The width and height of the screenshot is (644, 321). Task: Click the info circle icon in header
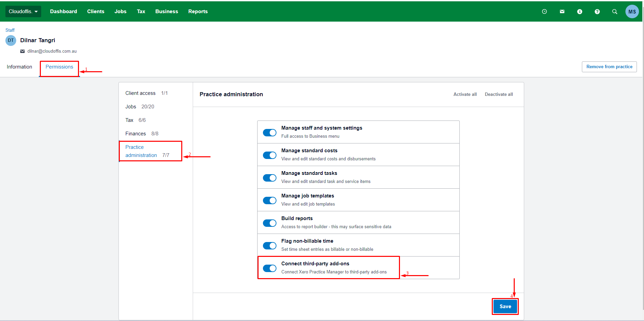[x=580, y=11]
